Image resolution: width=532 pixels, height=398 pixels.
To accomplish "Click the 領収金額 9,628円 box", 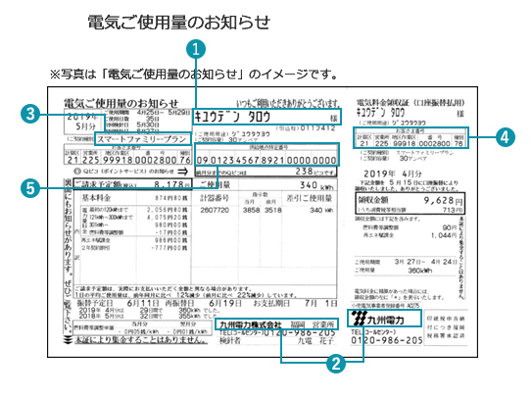I will [410, 203].
